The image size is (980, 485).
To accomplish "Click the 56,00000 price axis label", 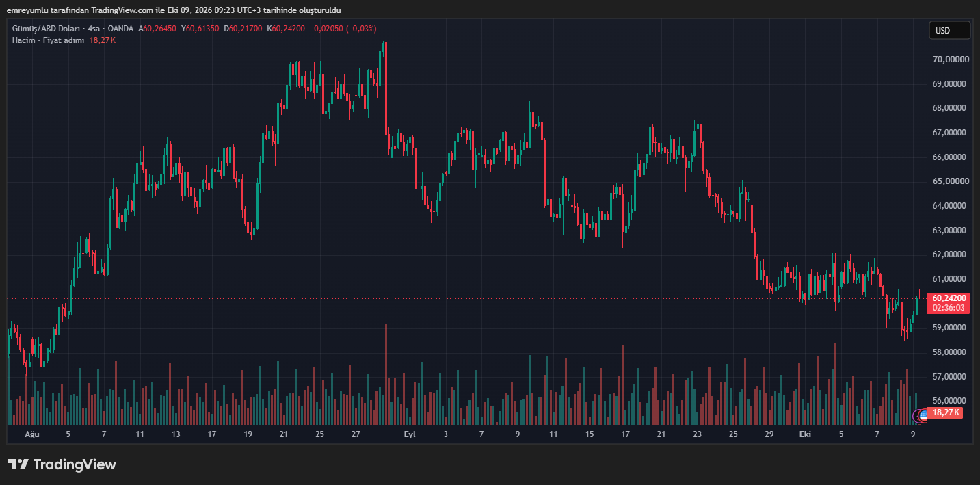I will pyautogui.click(x=951, y=401).
